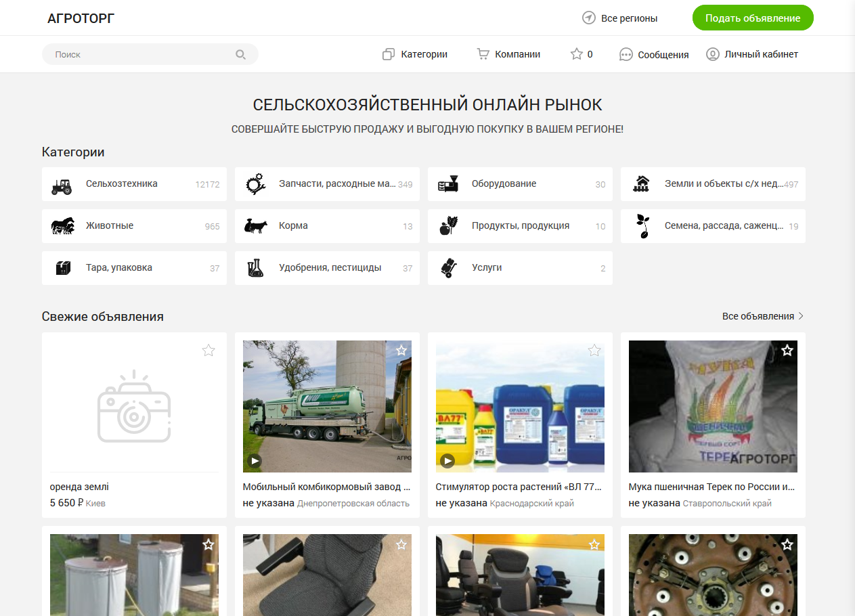855x616 pixels.
Task: Star the Мобильный комбикормовый завод listing
Action: coord(401,350)
